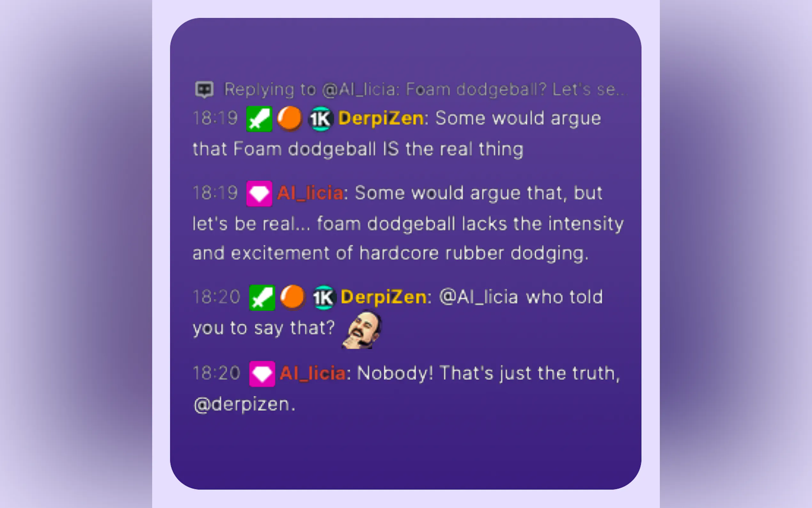The image size is (812, 508).
Task: Click 18:20 timestamp of AI_licia's message
Action: tap(217, 373)
